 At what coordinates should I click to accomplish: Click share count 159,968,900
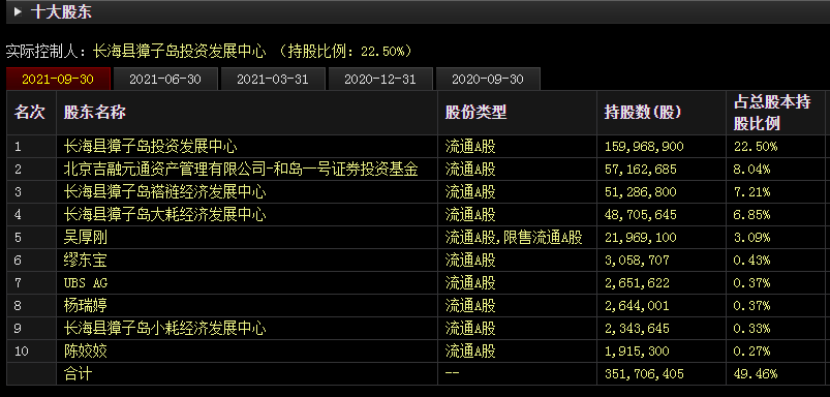pos(644,147)
